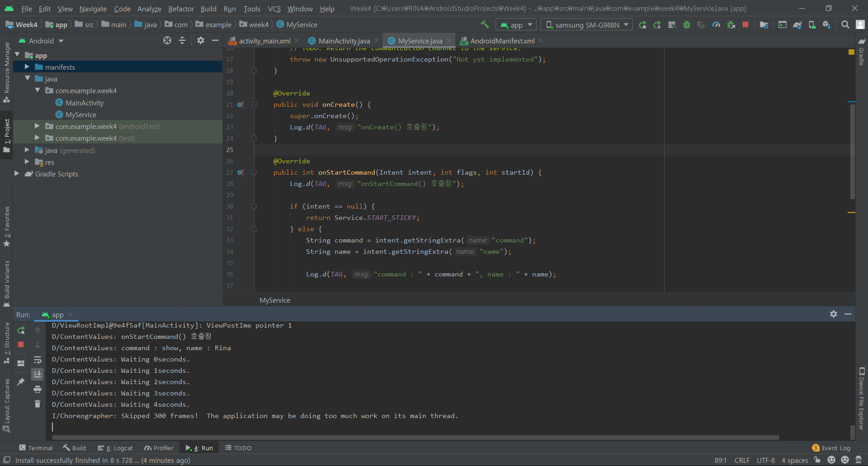Toggle the Build Variants sidebar panel

[x=6, y=284]
